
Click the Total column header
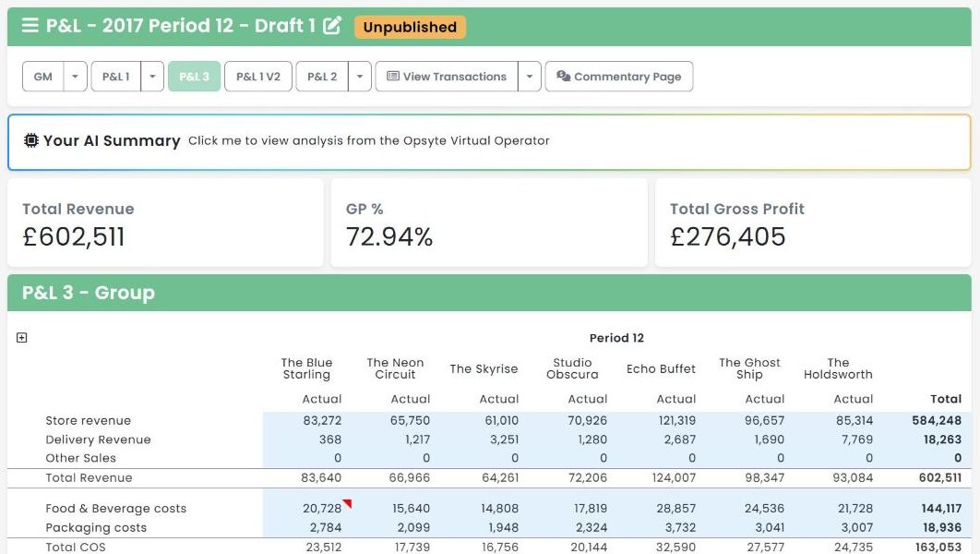(x=946, y=399)
